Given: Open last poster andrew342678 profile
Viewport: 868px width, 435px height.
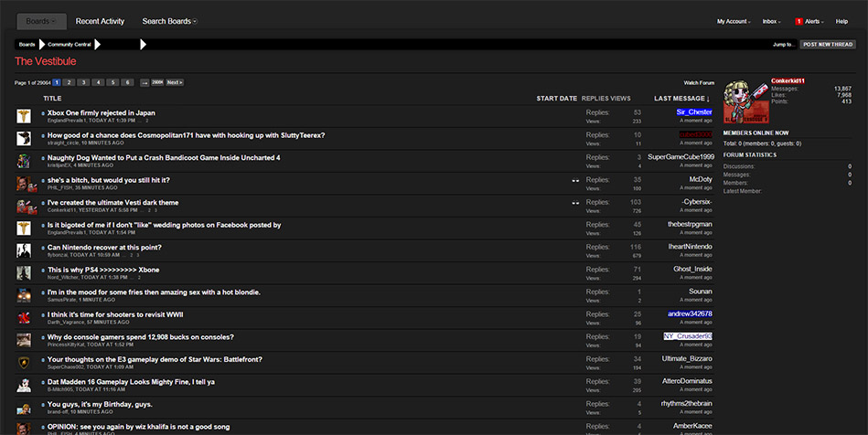Looking at the screenshot, I should click(x=690, y=313).
